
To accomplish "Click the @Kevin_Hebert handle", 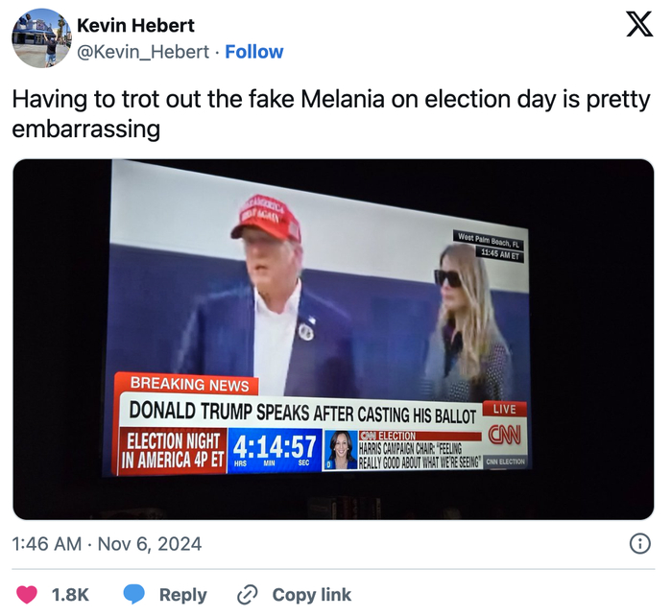I will [144, 51].
